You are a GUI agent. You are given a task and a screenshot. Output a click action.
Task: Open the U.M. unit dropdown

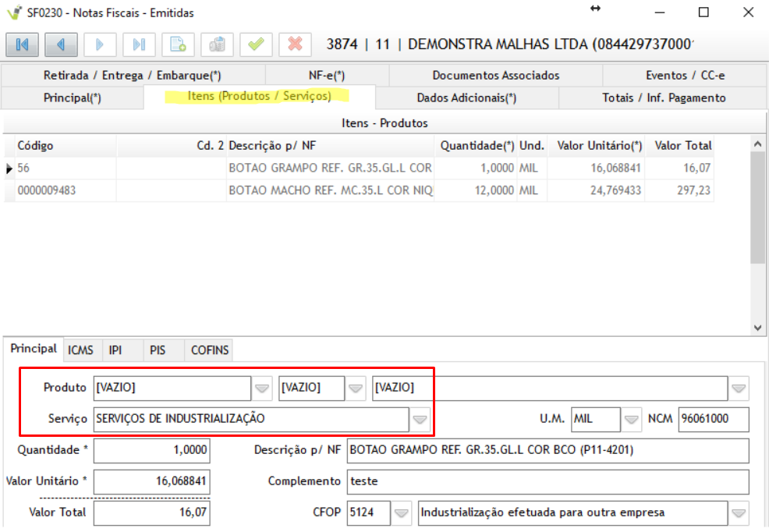pos(632,419)
